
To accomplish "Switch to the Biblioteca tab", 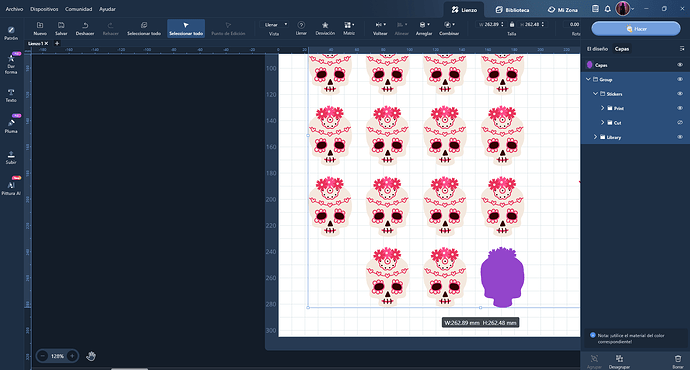I will tap(513, 10).
